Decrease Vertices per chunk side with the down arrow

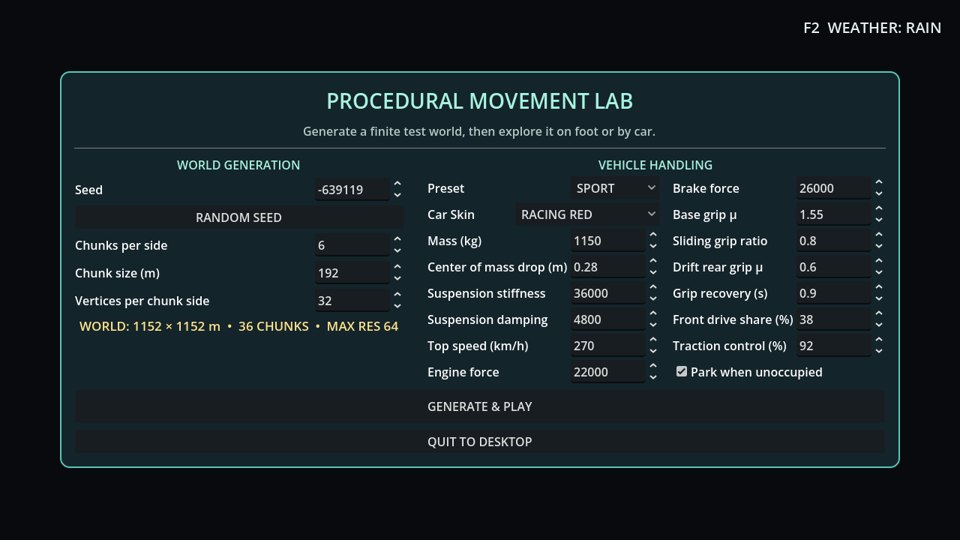(397, 307)
